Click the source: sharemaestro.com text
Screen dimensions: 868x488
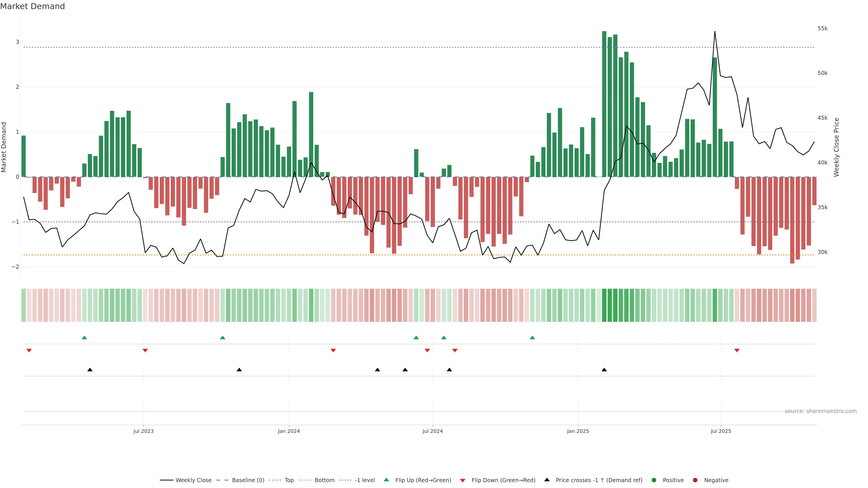[821, 411]
